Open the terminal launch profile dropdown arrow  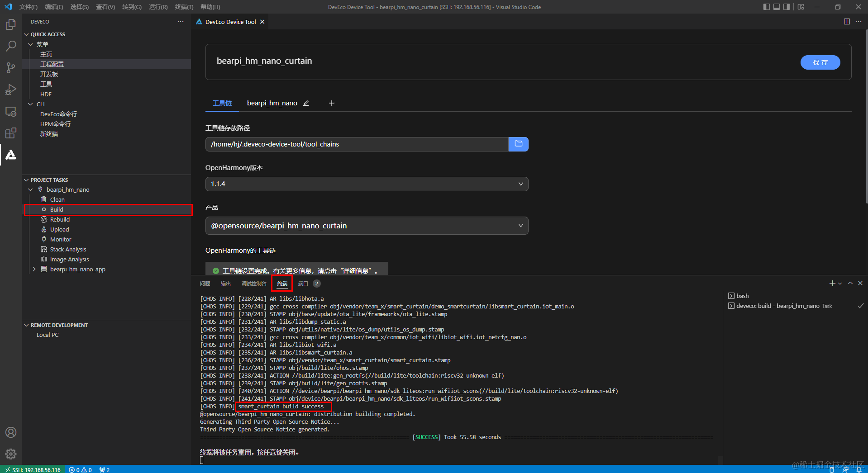coord(840,284)
